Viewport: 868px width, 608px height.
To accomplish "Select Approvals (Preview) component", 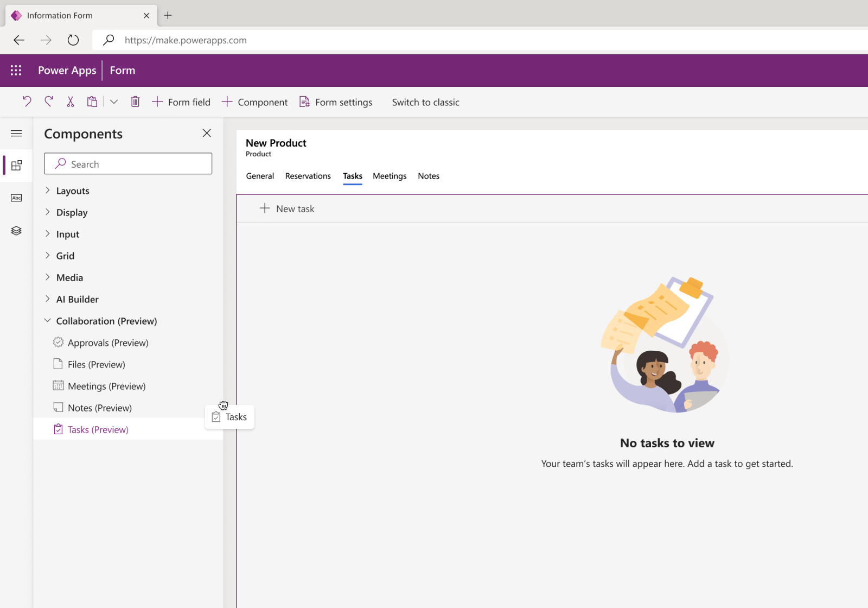I will 107,343.
